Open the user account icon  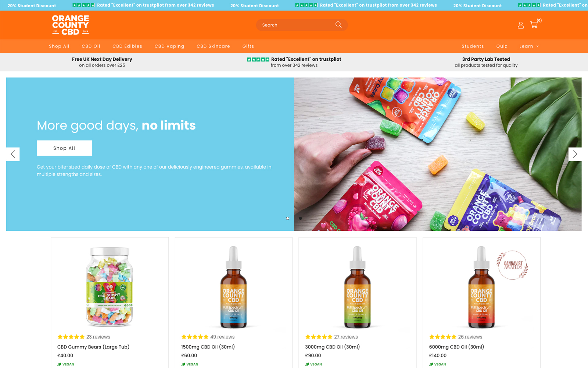pyautogui.click(x=521, y=25)
